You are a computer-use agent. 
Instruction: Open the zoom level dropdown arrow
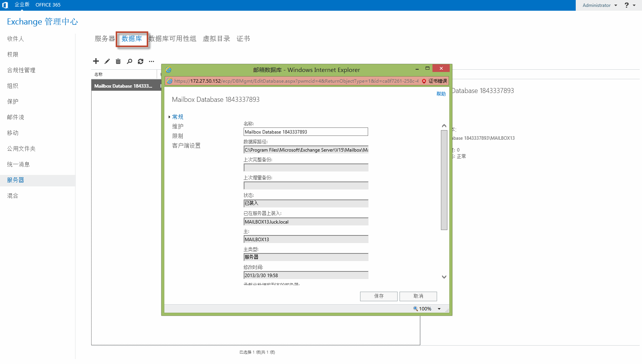click(x=439, y=309)
